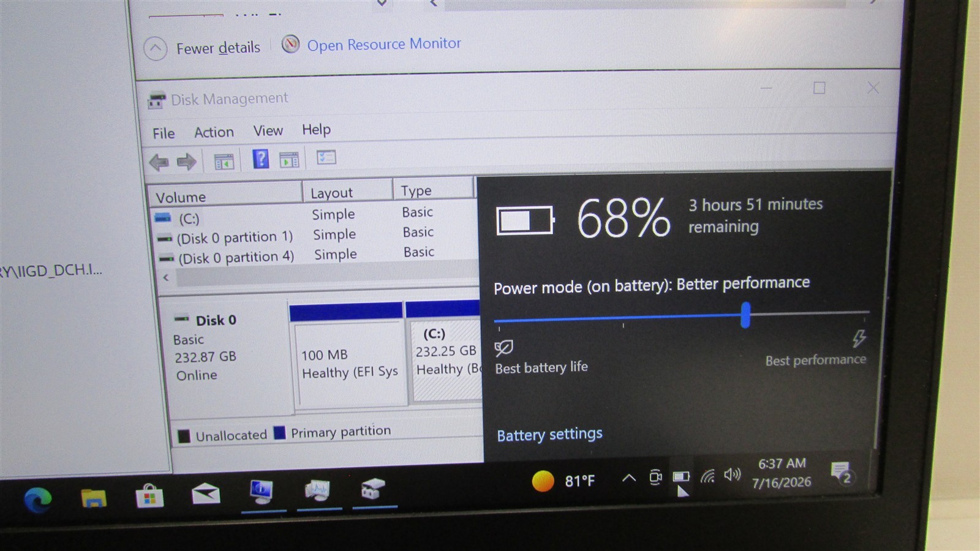Open the Action menu
Screen dimensions: 980x551
click(x=214, y=132)
